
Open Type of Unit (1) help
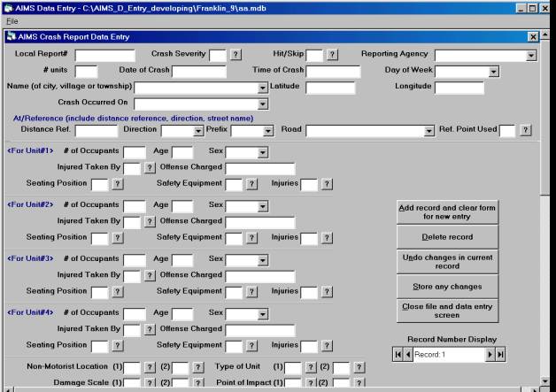coord(311,367)
